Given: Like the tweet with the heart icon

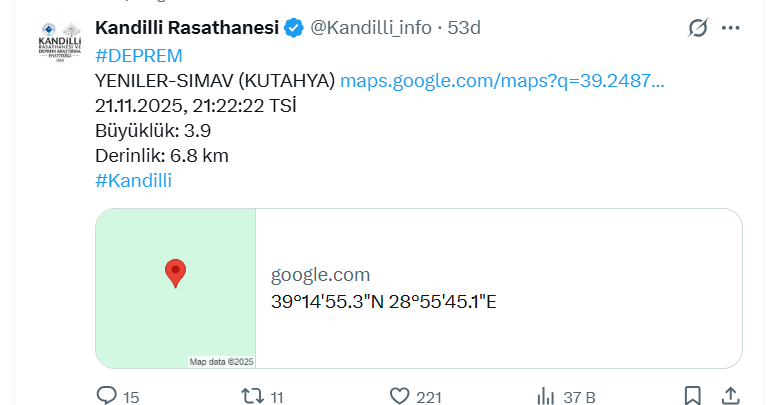Looking at the screenshot, I should [x=400, y=396].
